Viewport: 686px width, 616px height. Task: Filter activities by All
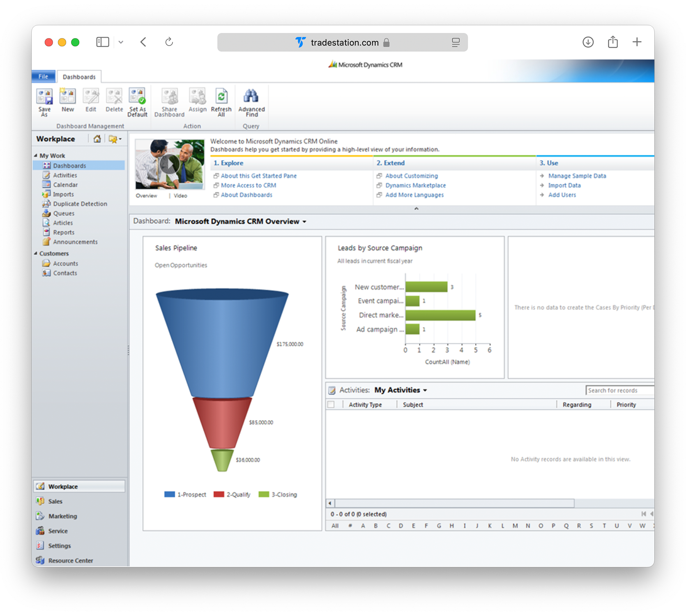pyautogui.click(x=335, y=526)
